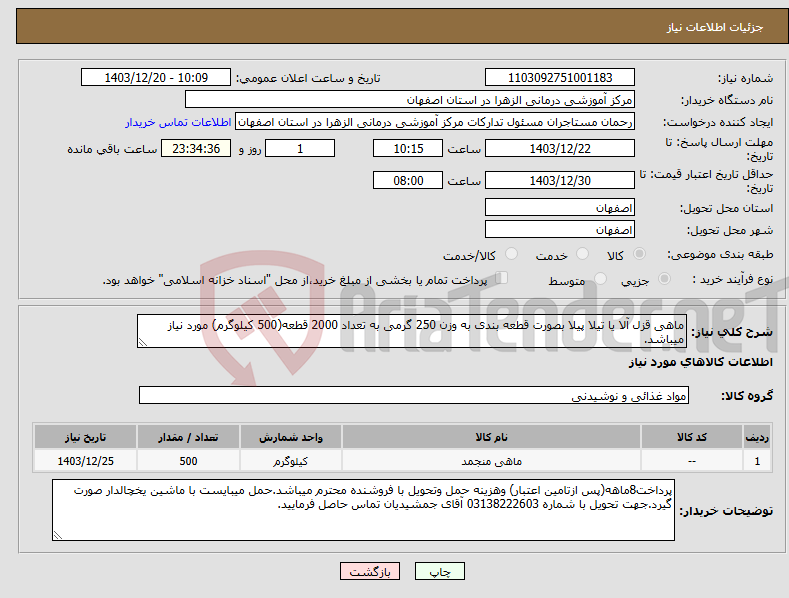
Task: Select the جزیی purchase type radio
Action: [664, 279]
